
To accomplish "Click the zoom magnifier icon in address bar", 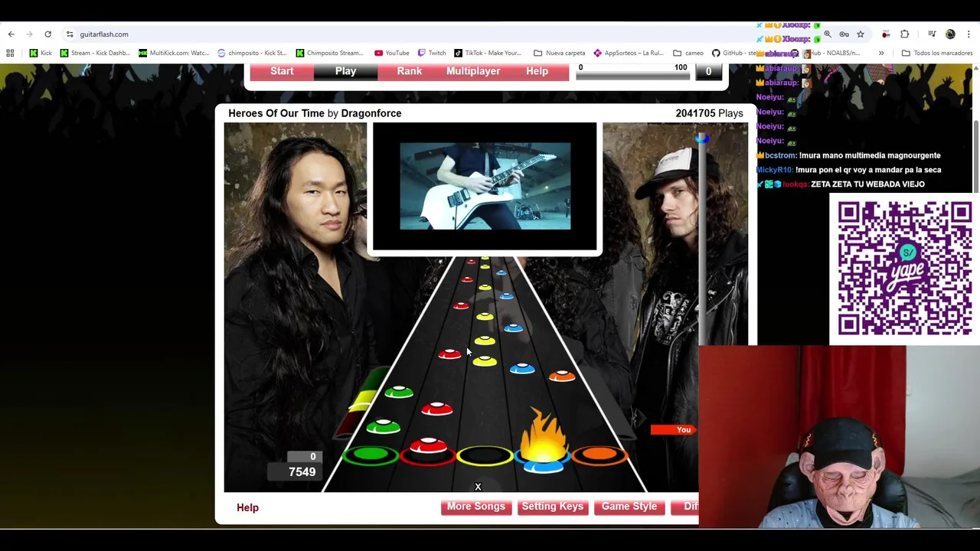I will click(827, 34).
